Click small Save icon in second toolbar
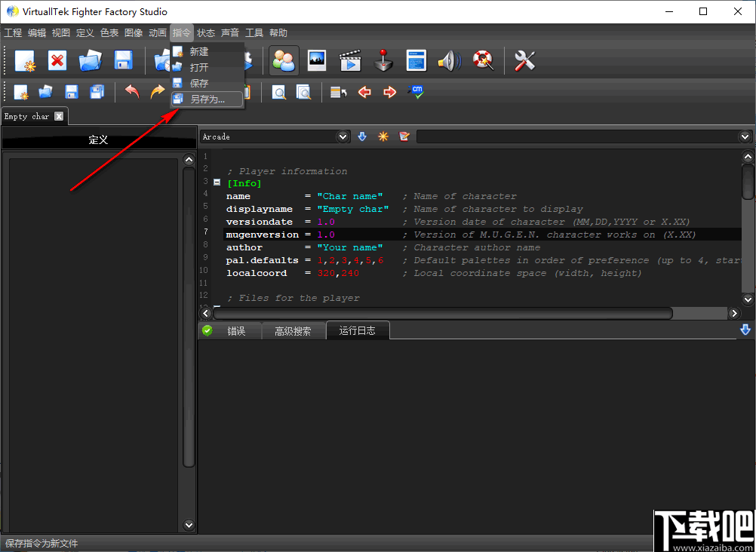 pos(72,91)
